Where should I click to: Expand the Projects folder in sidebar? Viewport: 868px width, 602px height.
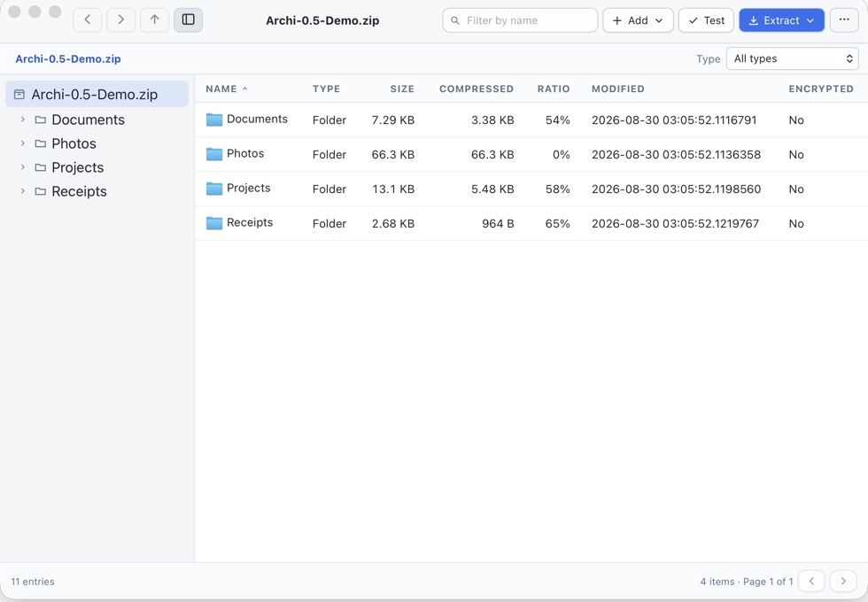click(x=23, y=167)
